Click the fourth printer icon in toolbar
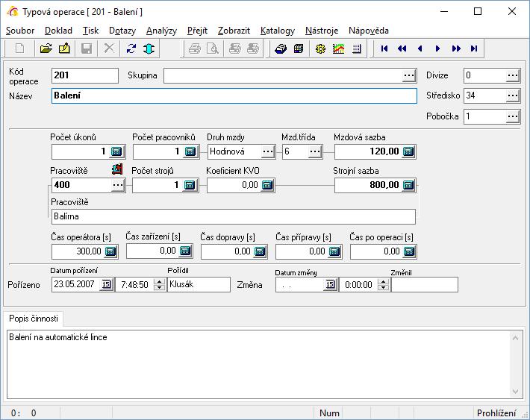The height and width of the screenshot is (420, 530). [253, 48]
